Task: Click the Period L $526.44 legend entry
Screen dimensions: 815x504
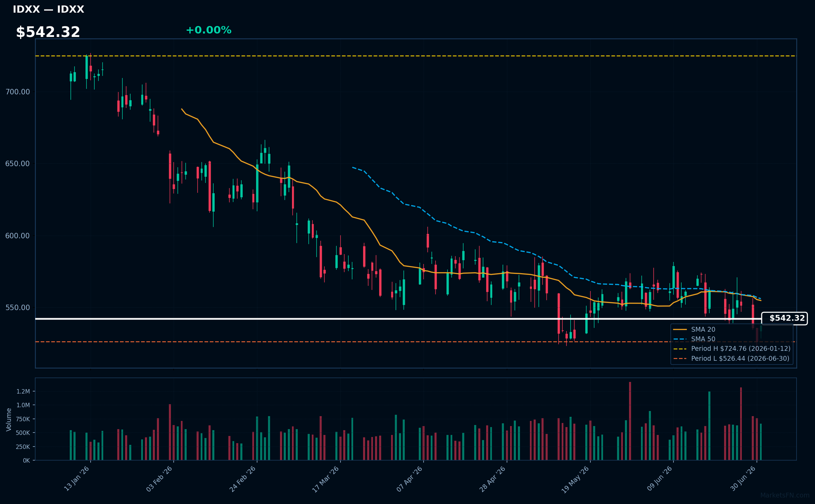Action: 732,358
